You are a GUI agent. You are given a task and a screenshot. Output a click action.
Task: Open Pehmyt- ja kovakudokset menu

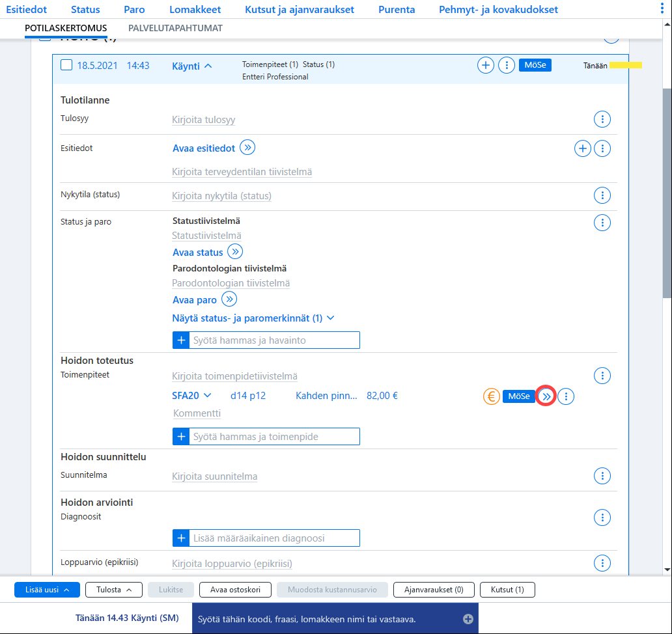498,9
